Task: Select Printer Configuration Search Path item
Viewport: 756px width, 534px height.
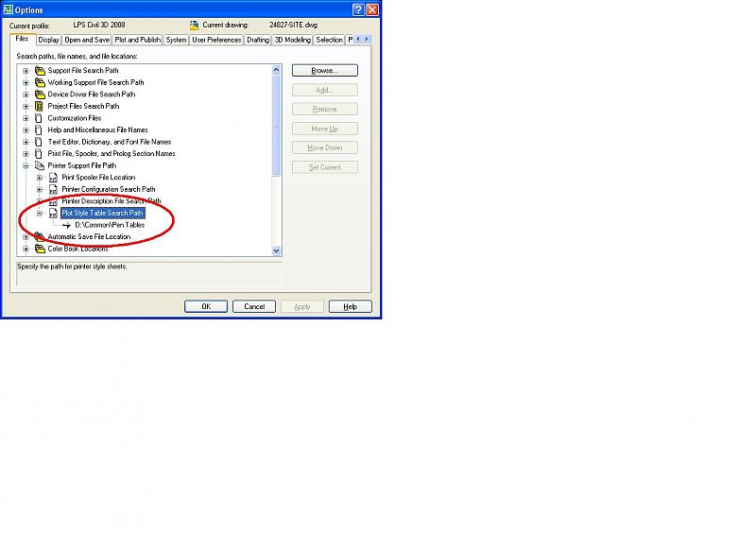Action: click(x=109, y=190)
